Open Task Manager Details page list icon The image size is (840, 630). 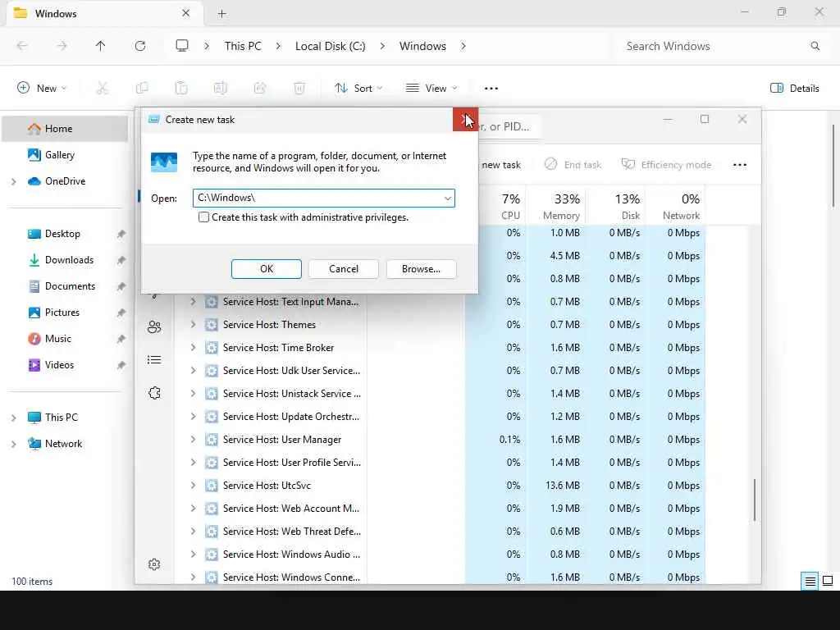point(154,359)
